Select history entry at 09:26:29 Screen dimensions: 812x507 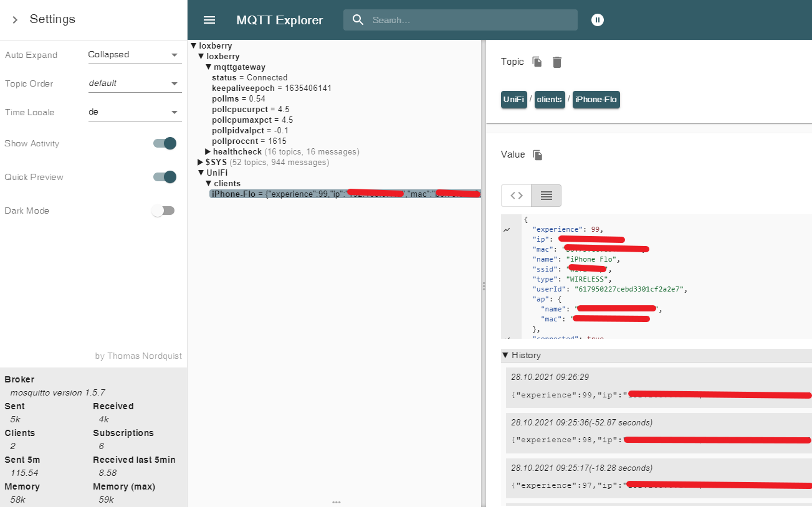click(x=659, y=387)
